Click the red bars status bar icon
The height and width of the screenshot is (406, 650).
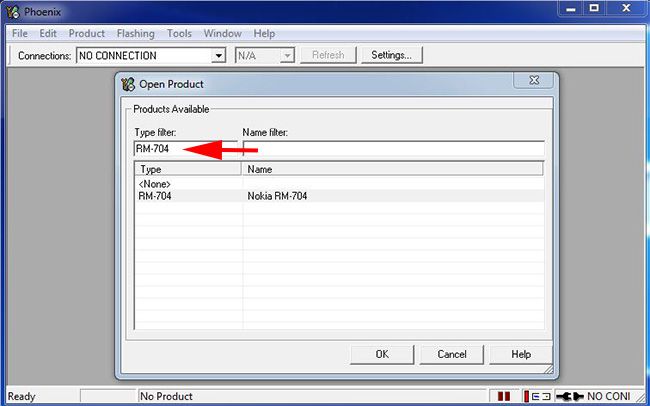point(504,396)
